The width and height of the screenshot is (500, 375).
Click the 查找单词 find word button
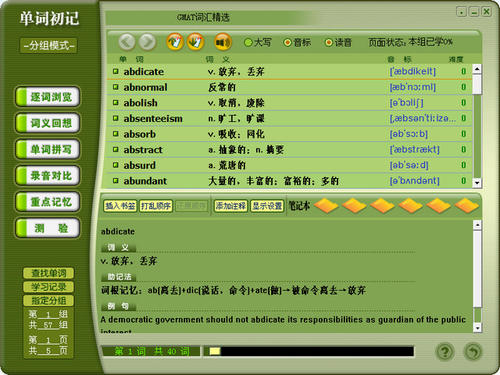48,273
